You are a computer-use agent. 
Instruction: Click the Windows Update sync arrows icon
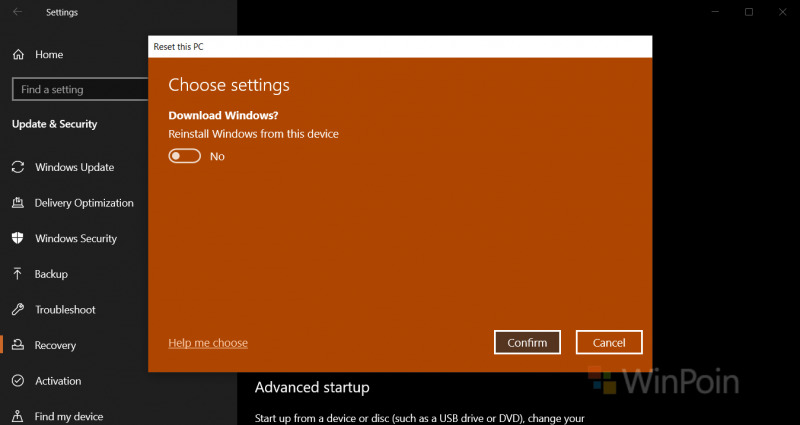coord(18,167)
